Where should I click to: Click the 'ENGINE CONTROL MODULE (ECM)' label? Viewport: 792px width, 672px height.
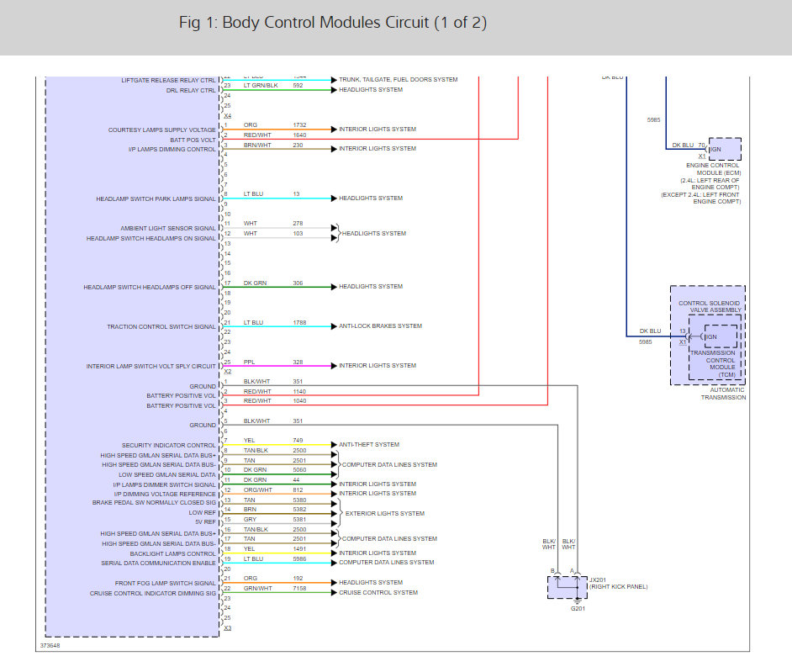[x=712, y=169]
